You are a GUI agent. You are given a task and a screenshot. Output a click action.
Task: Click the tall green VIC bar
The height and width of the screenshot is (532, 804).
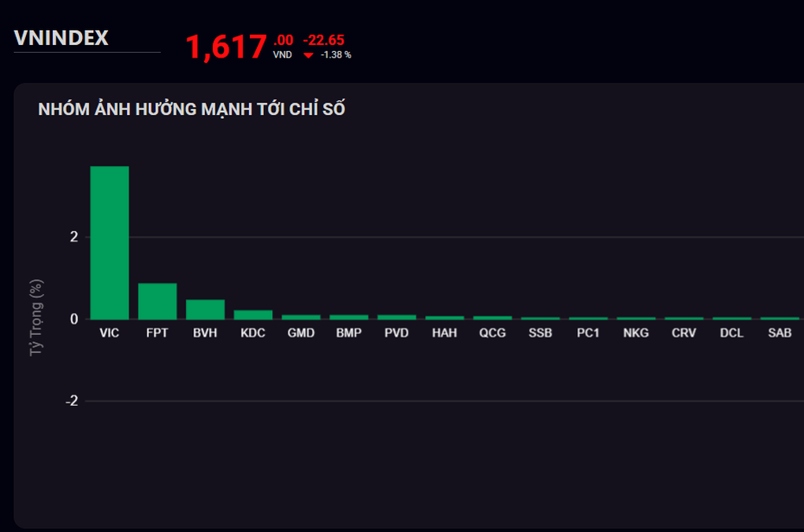point(110,243)
